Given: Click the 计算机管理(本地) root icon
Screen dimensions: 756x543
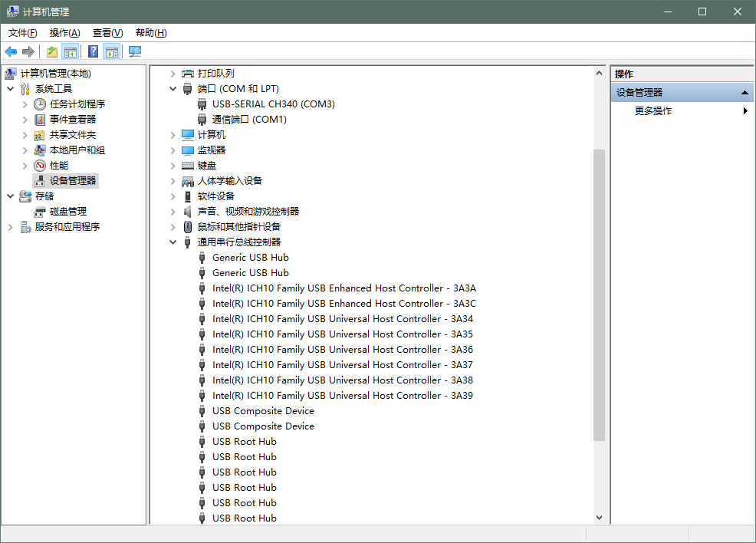Looking at the screenshot, I should click(11, 74).
